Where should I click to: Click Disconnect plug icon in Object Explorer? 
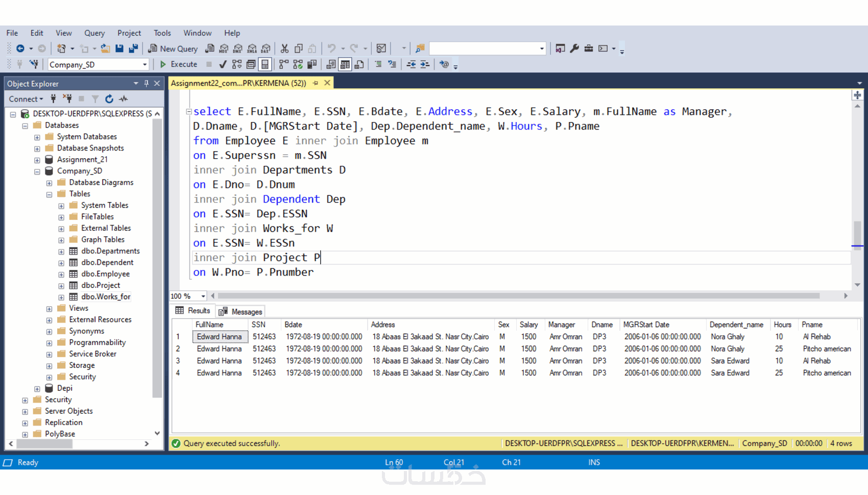click(x=67, y=98)
